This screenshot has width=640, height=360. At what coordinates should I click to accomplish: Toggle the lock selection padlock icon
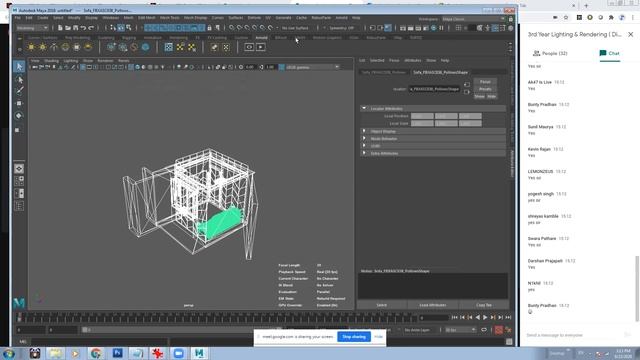[x=209, y=28]
